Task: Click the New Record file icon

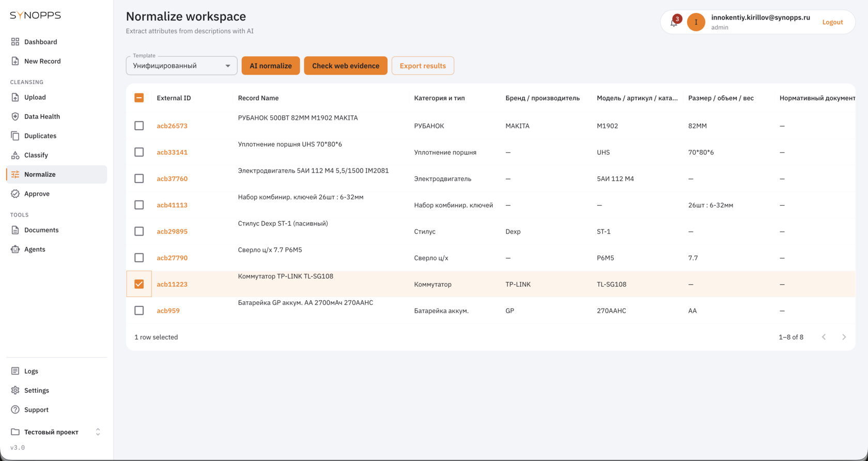Action: [15, 61]
